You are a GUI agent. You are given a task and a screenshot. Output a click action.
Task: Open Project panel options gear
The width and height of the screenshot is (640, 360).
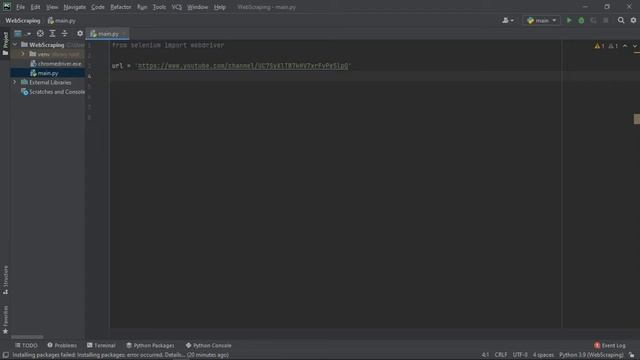(80, 33)
